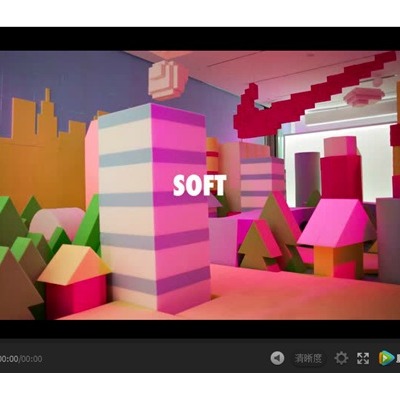Click the green triangle trees at left
400x400 pixels.
click(x=20, y=233)
